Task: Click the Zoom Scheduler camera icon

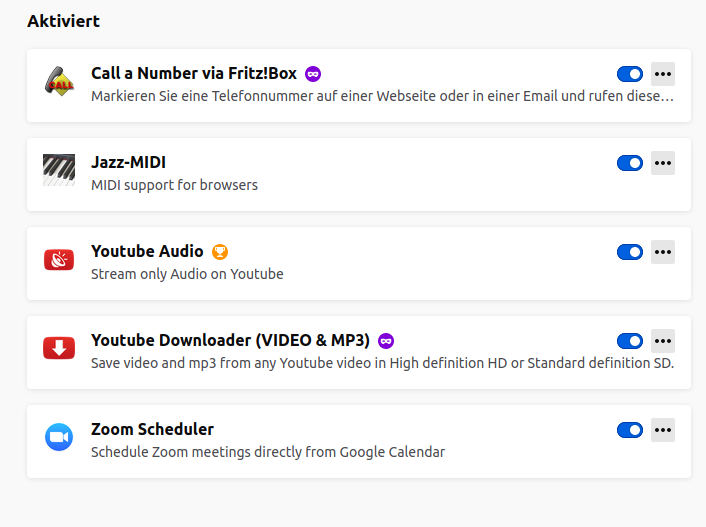Action: click(x=59, y=437)
